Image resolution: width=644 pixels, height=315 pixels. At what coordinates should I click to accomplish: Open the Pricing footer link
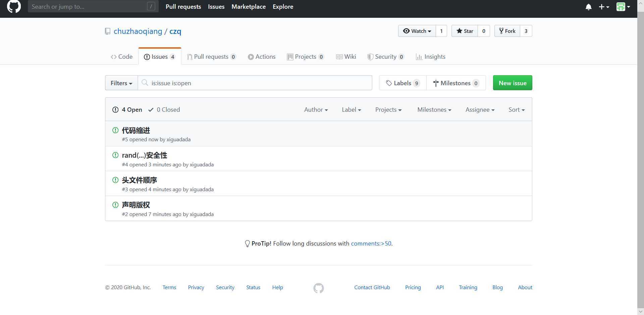(x=413, y=287)
